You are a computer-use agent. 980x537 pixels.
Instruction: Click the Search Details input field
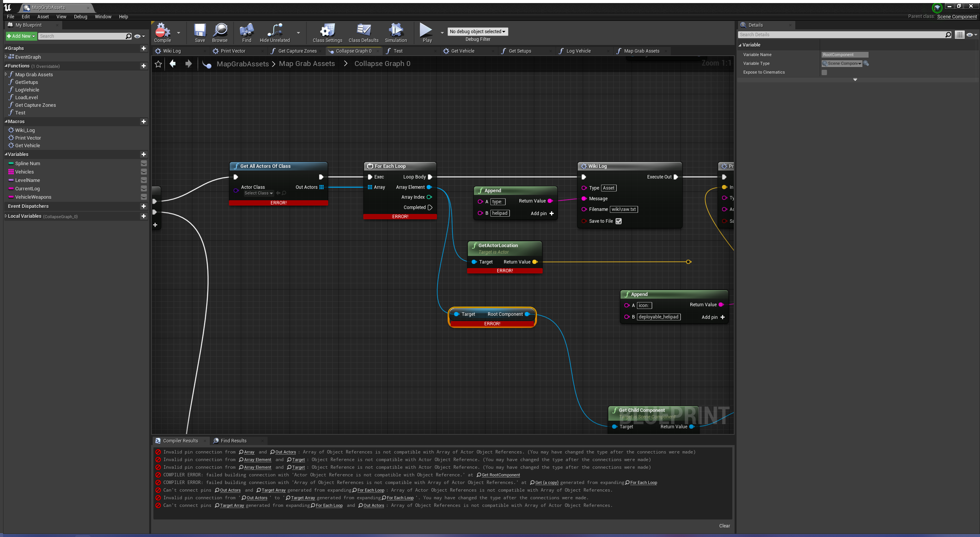[840, 34]
